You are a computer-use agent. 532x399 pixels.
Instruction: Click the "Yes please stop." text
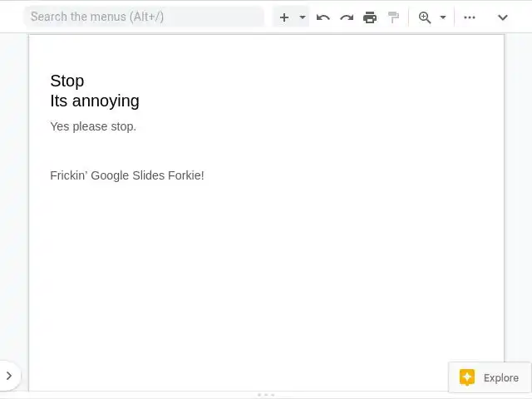point(93,126)
